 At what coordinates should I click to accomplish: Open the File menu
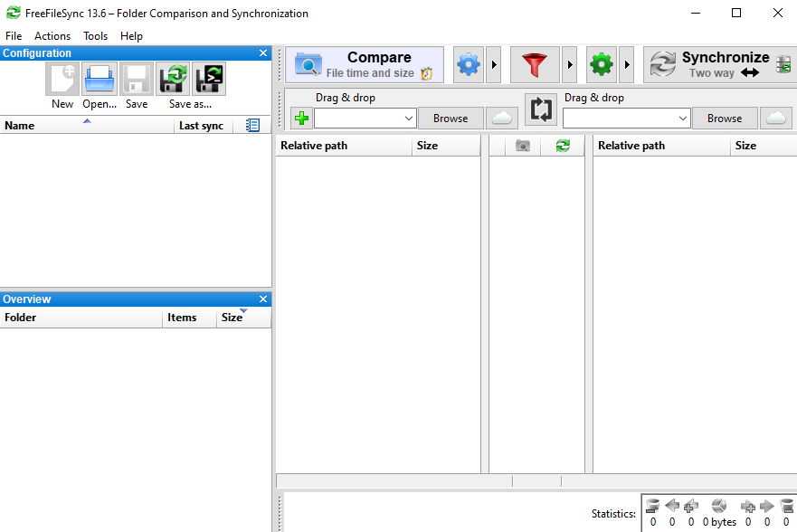[14, 36]
